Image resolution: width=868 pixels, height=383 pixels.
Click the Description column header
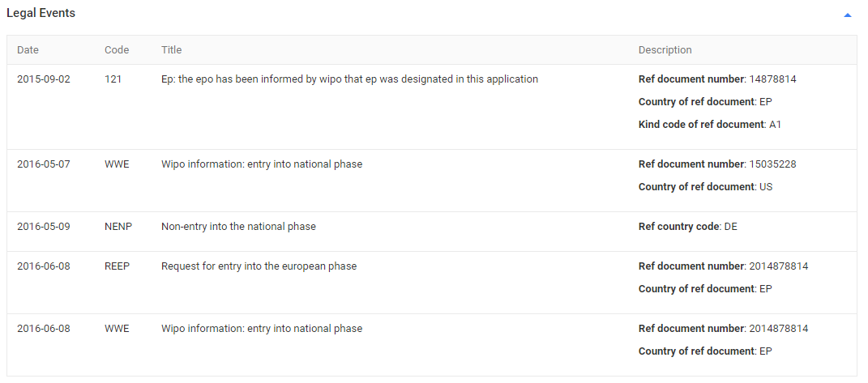(x=665, y=50)
